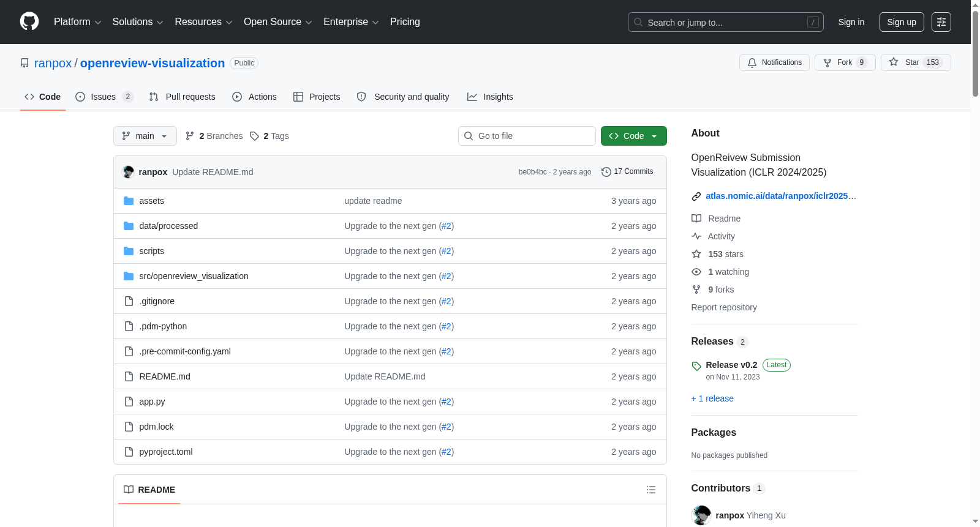Open the src/openreview_visualization folder
The image size is (980, 527).
194,276
